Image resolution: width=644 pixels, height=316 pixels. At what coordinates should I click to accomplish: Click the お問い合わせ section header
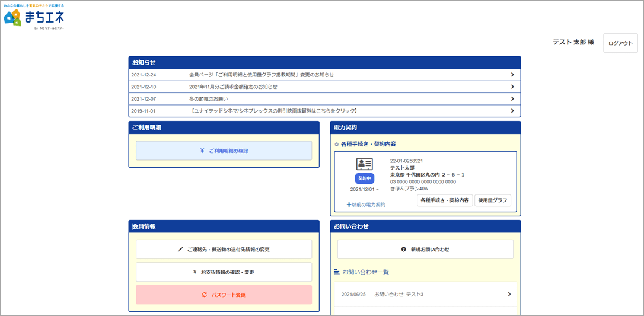pyautogui.click(x=426, y=226)
